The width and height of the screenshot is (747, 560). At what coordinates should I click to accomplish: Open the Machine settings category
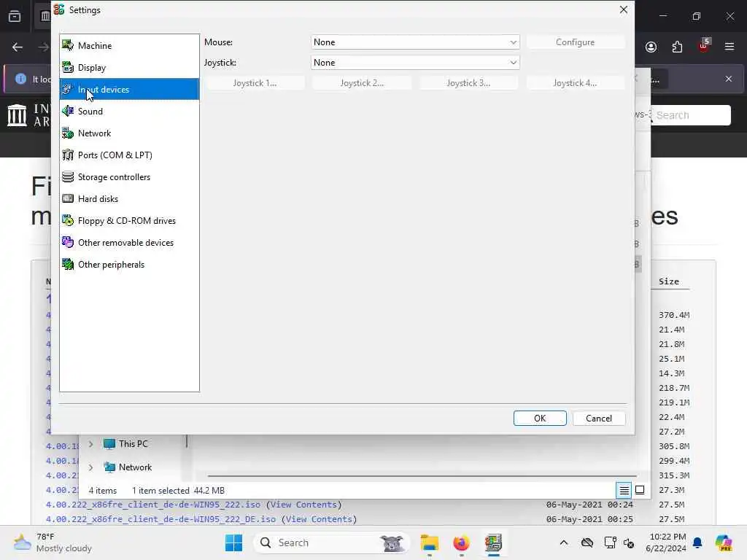[129, 46]
